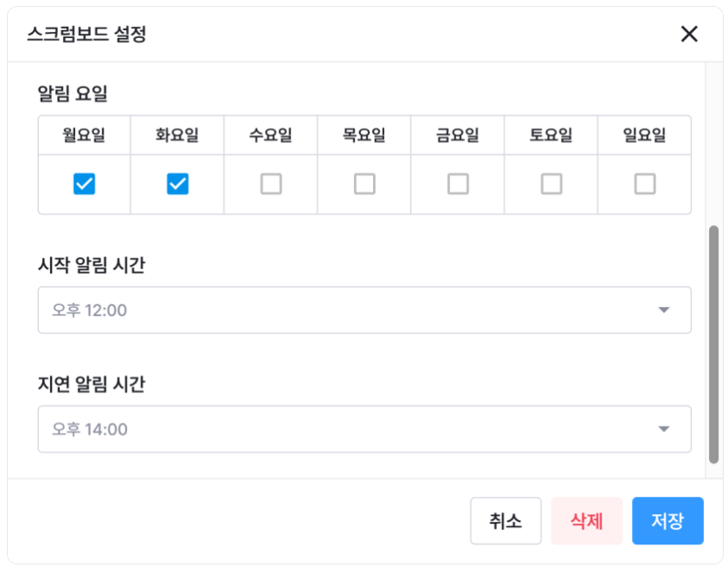Viewport: 728px width, 567px height.
Task: Click the arrow beside 오후 14:00
Action: tap(664, 429)
